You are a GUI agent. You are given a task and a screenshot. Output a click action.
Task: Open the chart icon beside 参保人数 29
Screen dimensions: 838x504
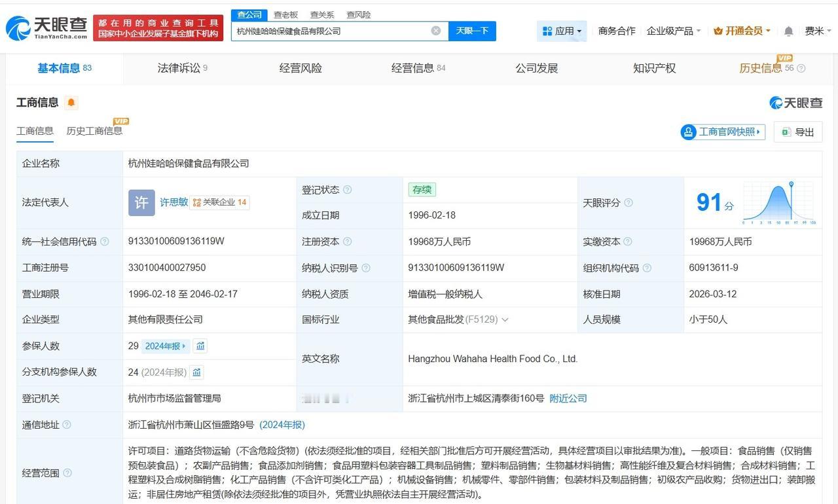coord(200,346)
